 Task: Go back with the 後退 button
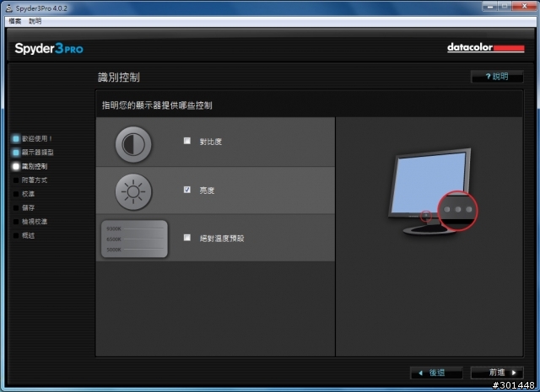tap(436, 373)
